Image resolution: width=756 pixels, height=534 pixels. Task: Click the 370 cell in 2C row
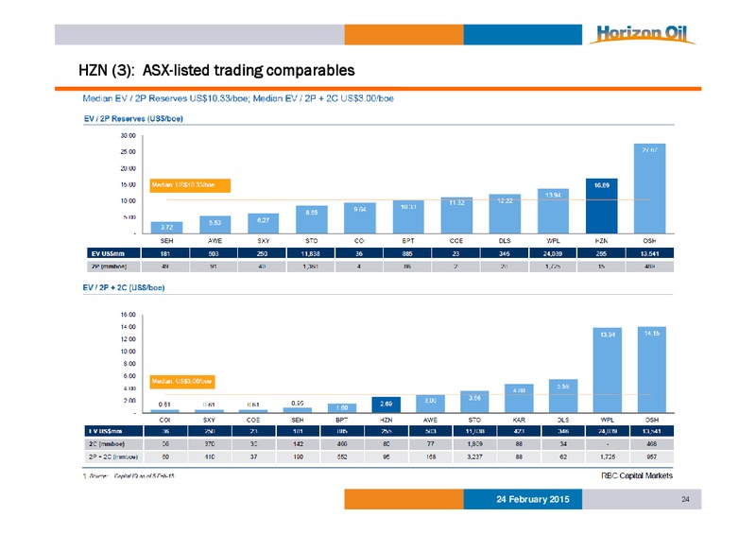209,444
